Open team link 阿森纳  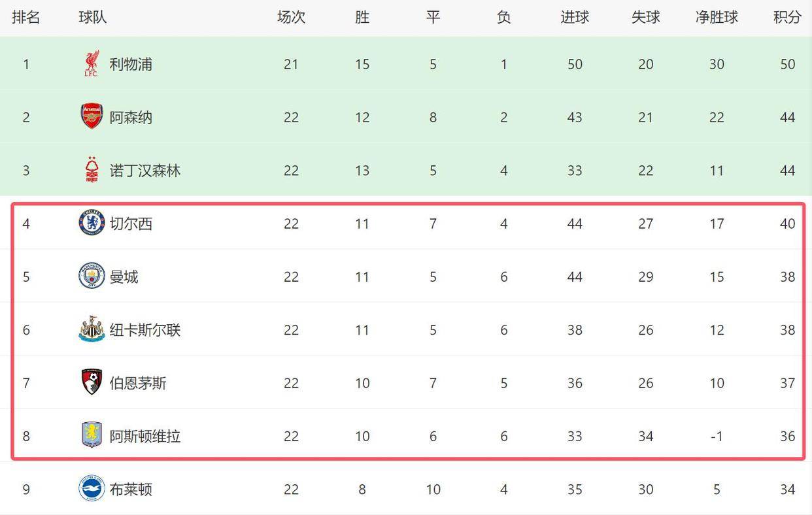click(131, 117)
